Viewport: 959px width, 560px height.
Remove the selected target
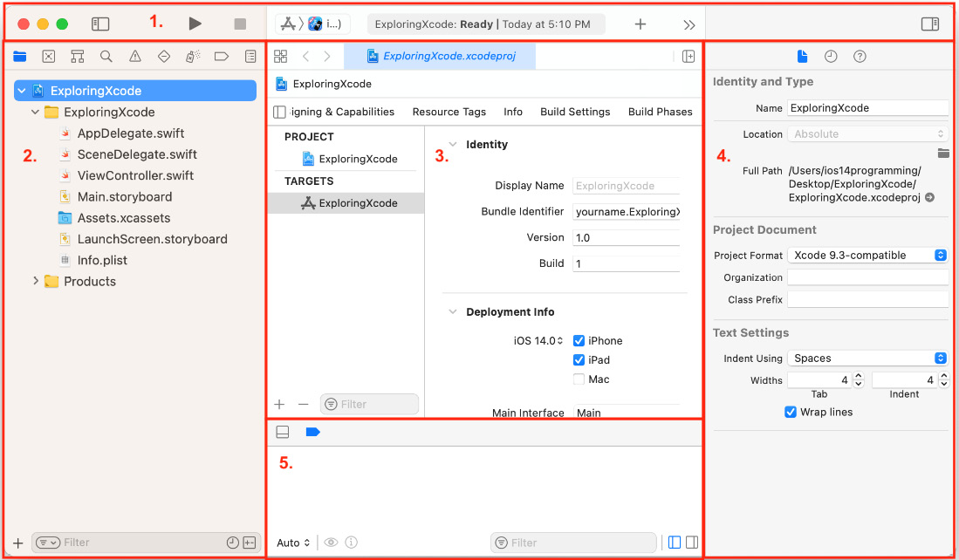coord(304,404)
